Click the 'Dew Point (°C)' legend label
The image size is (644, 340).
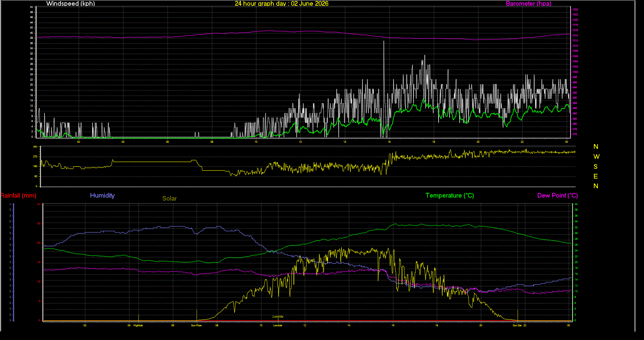pyautogui.click(x=557, y=196)
